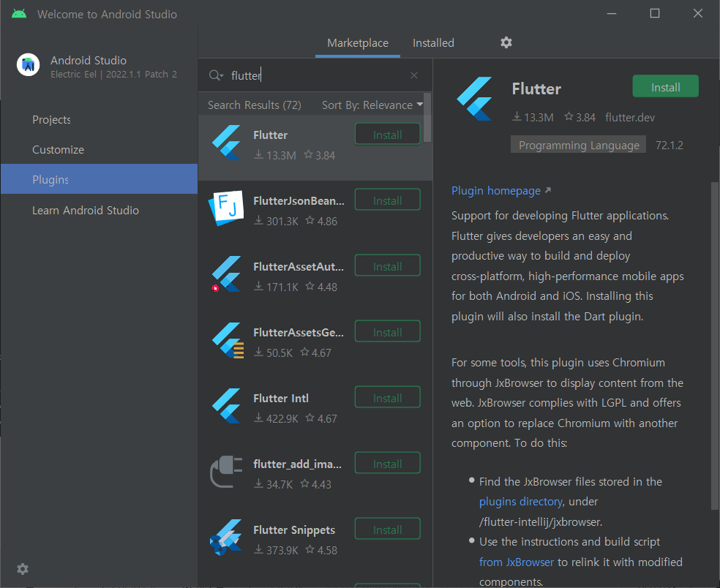
Task: Click the description pane scrollbar
Action: click(x=715, y=345)
